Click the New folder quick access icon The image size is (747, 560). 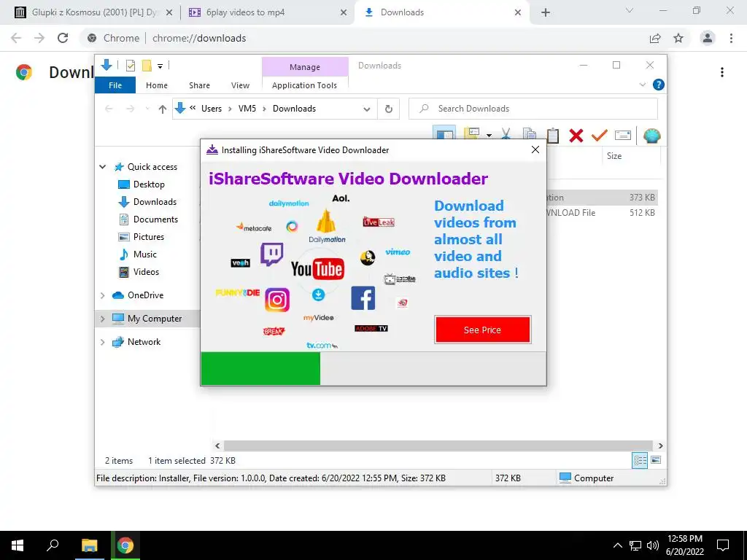click(147, 66)
